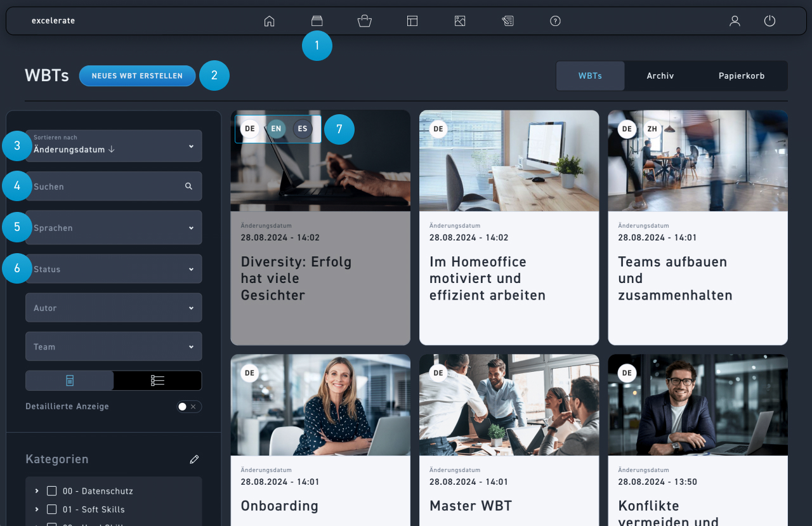This screenshot has width=812, height=526.
Task: Click the power logout icon
Action: [x=769, y=21]
